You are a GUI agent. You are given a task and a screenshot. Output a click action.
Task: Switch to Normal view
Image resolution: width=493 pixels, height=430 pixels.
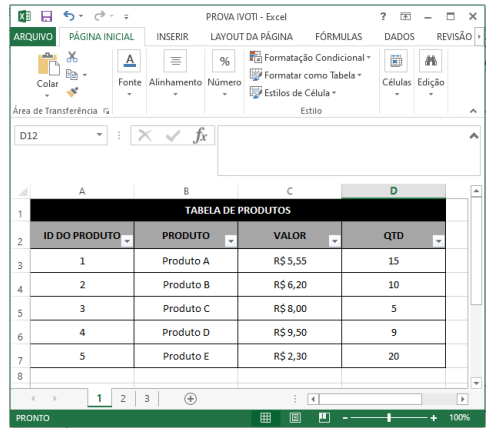pos(265,418)
